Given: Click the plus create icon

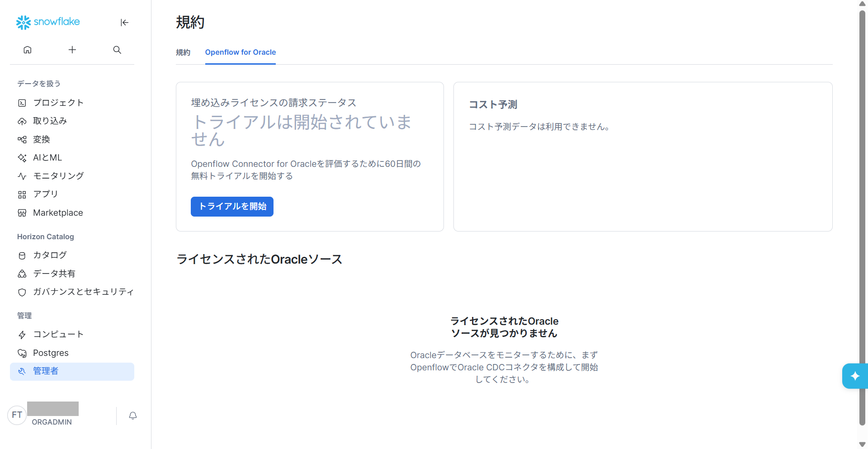Looking at the screenshot, I should click(x=72, y=50).
